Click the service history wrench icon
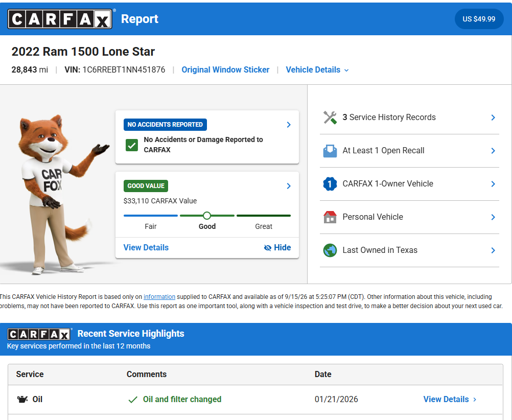Viewport: 512px width, 420px height. pyautogui.click(x=330, y=118)
